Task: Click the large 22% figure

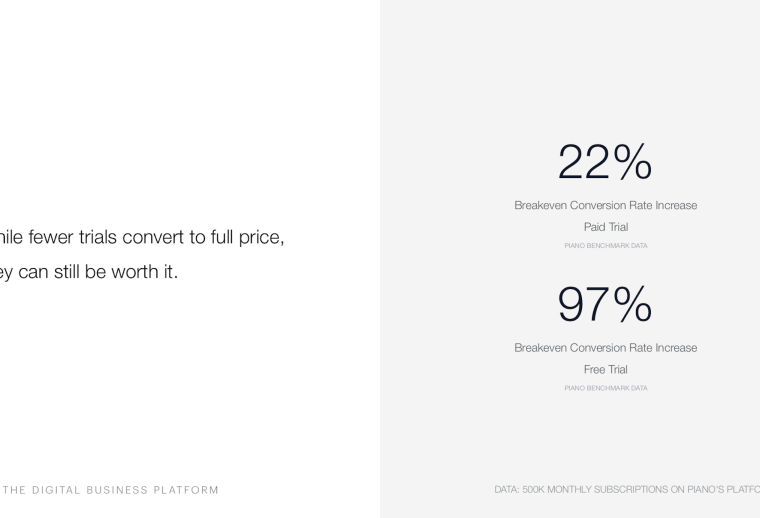Action: coord(605,161)
